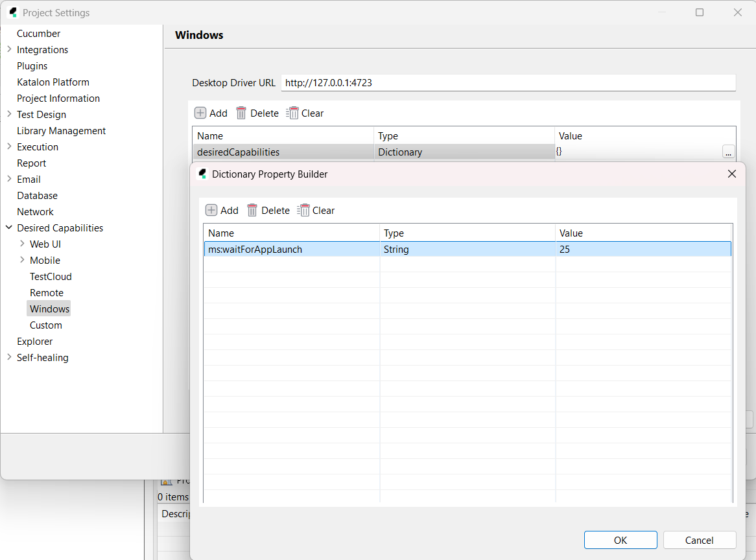Click Add icon in the Windows capabilities toolbar
Image resolution: width=756 pixels, height=560 pixels.
200,113
